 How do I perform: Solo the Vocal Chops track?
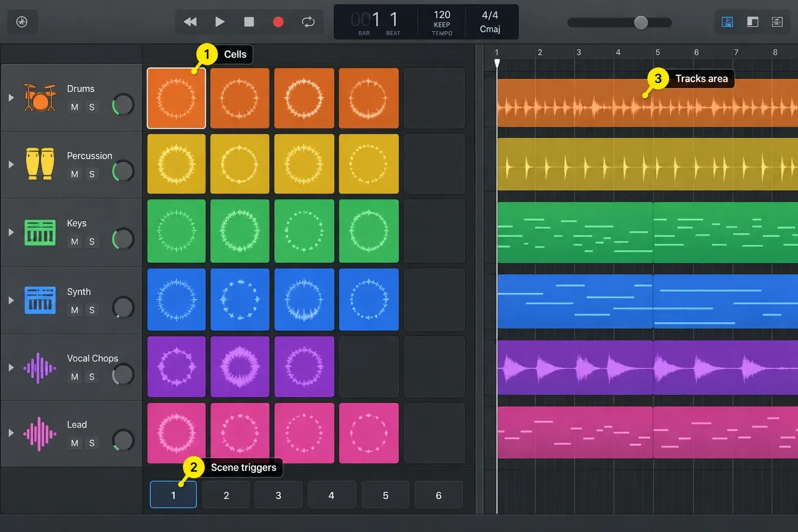(92, 377)
